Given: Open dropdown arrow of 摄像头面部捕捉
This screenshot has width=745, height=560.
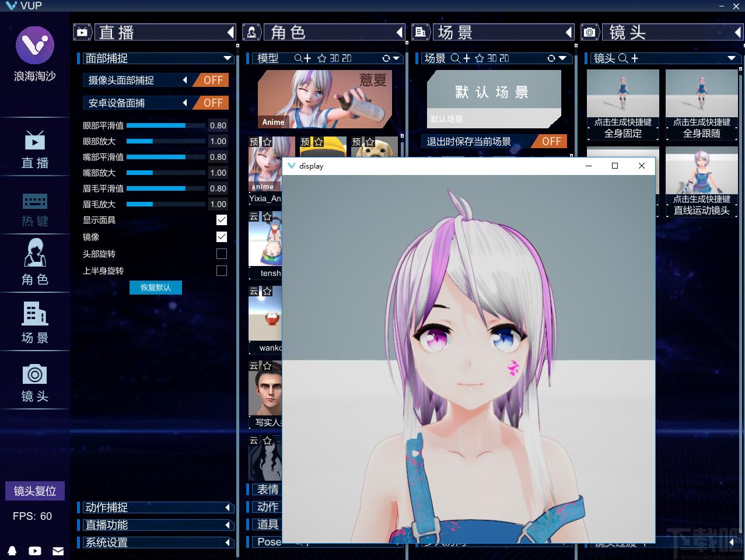Looking at the screenshot, I should click(184, 80).
